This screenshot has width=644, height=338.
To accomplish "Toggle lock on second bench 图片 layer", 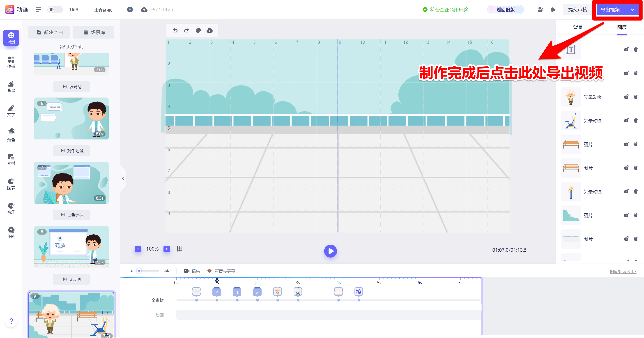I will pyautogui.click(x=626, y=168).
